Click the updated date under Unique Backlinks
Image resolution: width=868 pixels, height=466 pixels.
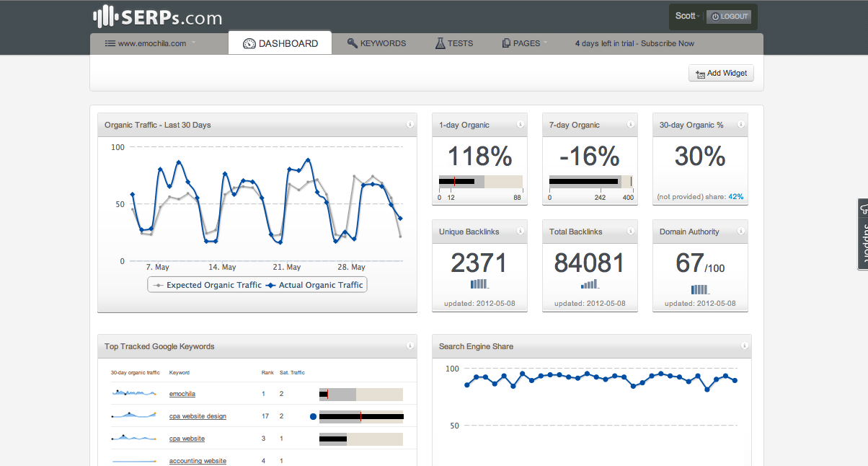coord(479,304)
